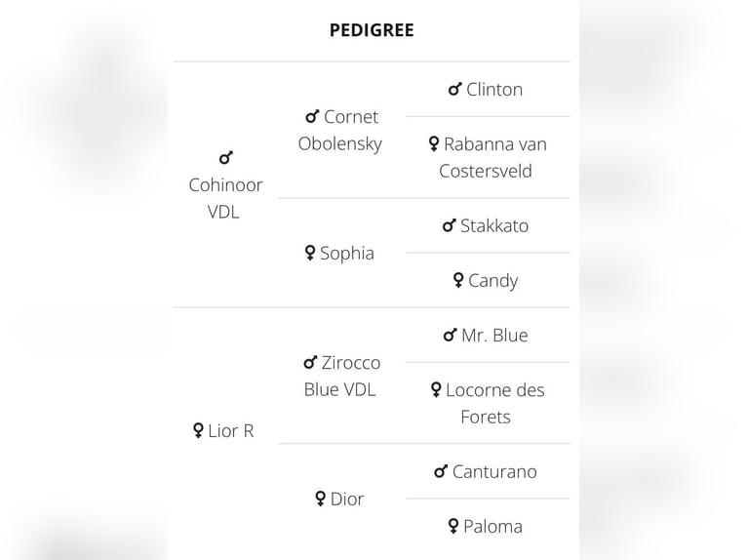Click the male symbol beside Clinton
The width and height of the screenshot is (747, 560).
(x=455, y=89)
